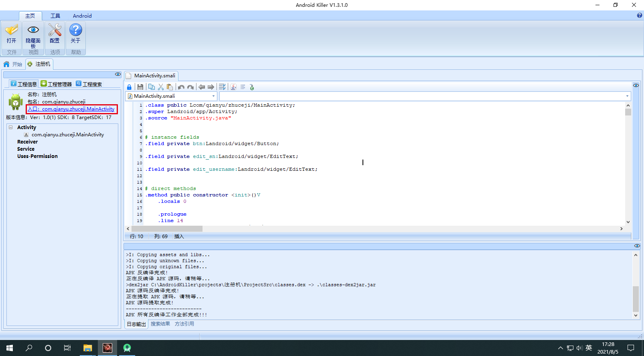Navigate back with the left arrow icon
The image size is (644, 356).
[x=202, y=87]
